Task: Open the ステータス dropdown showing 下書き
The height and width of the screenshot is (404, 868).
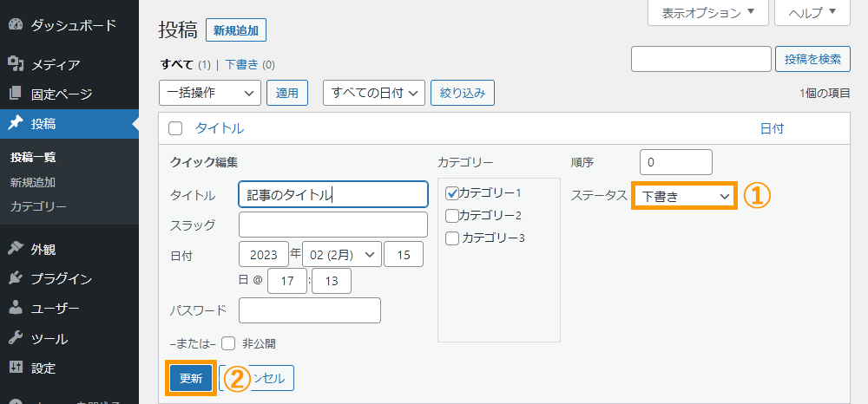Action: pyautogui.click(x=683, y=196)
